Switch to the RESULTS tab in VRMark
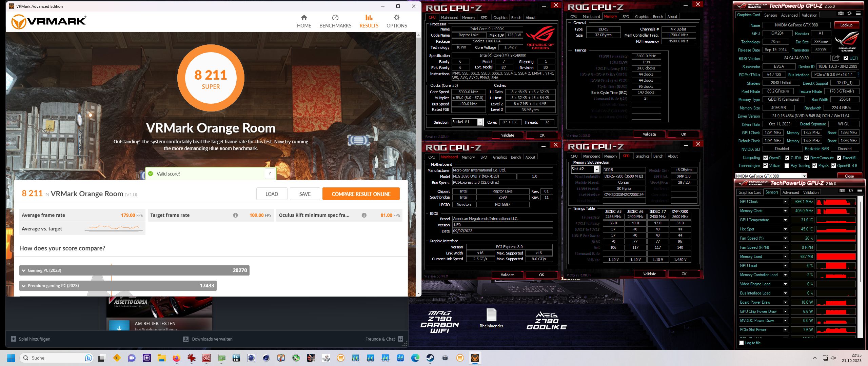This screenshot has width=868, height=366. click(369, 21)
